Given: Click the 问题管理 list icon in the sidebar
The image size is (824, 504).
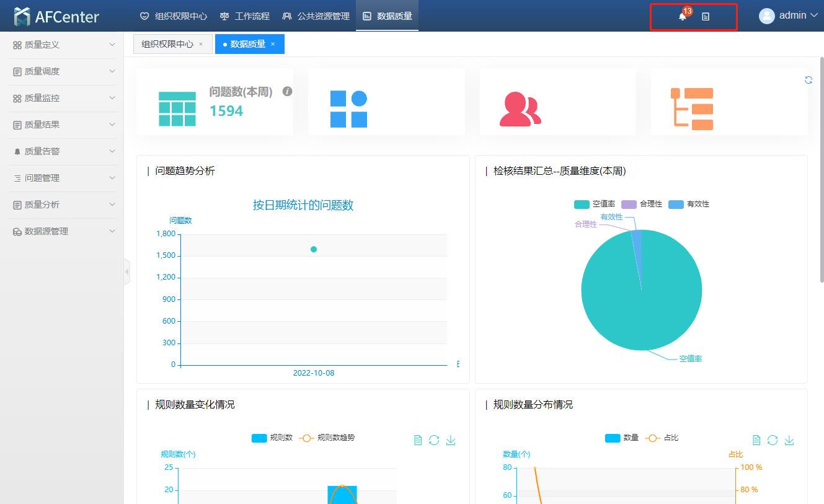Looking at the screenshot, I should 17,179.
